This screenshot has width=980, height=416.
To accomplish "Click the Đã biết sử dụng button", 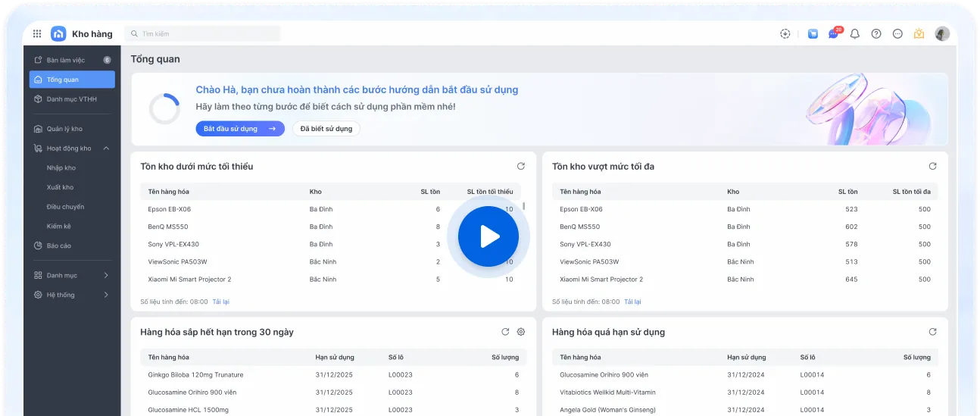I will [326, 129].
